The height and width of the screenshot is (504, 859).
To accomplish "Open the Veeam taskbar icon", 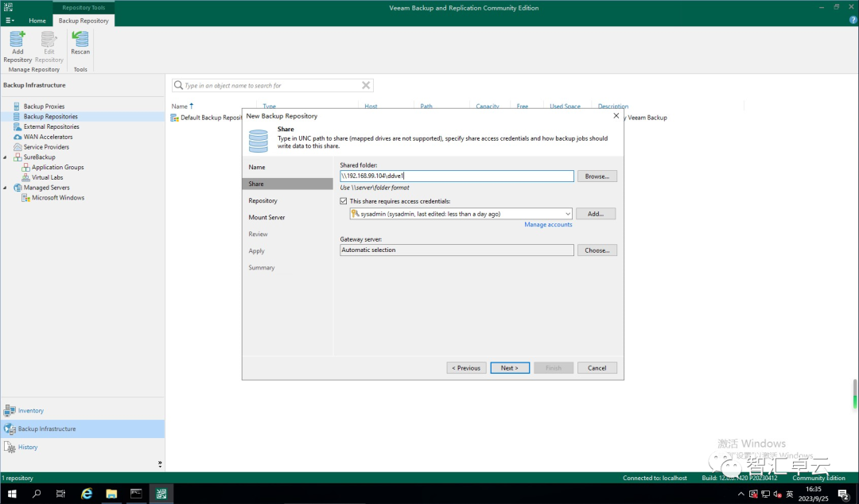I will (x=161, y=494).
